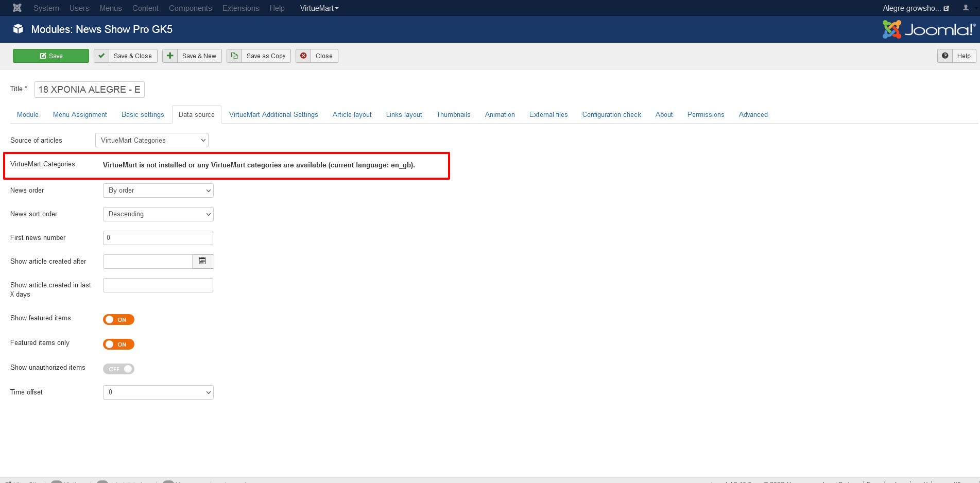This screenshot has height=483, width=980.
Task: Open the Alegre growsho... site preview link
Action: pos(916,8)
